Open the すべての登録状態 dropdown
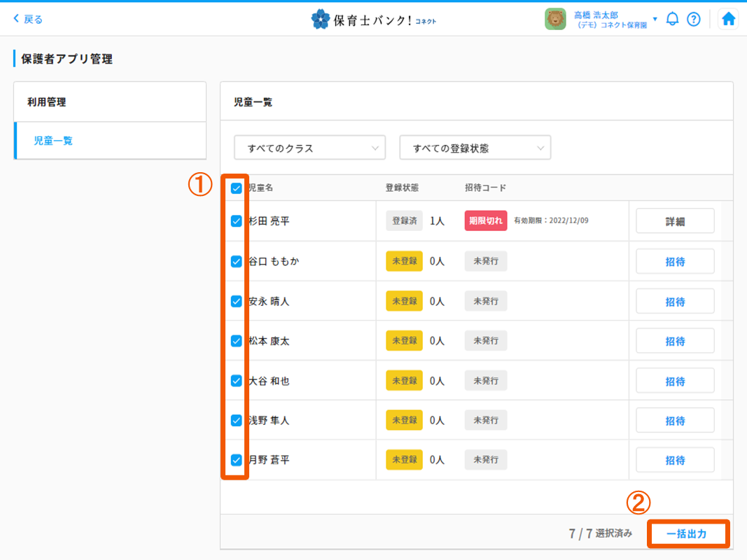The image size is (747, 560). 475,148
